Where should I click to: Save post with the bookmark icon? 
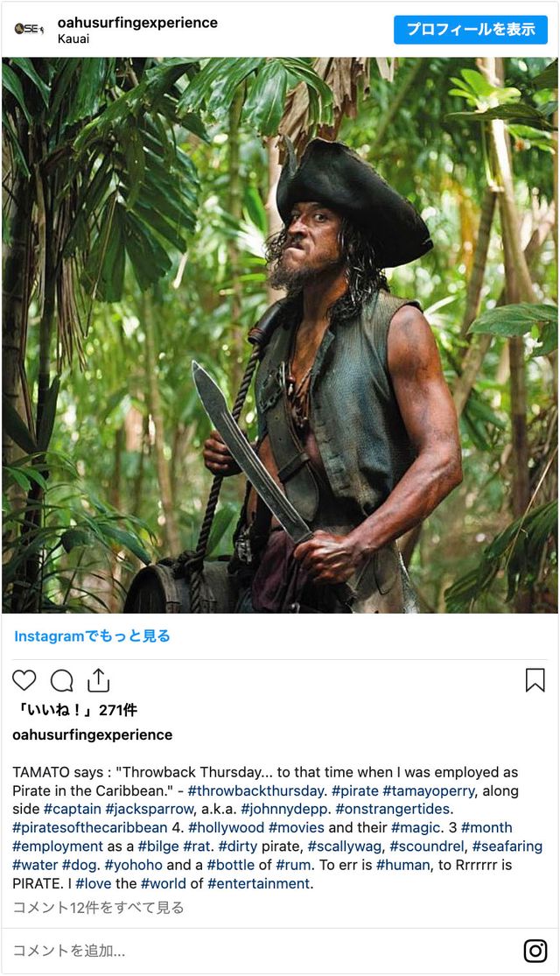[535, 680]
